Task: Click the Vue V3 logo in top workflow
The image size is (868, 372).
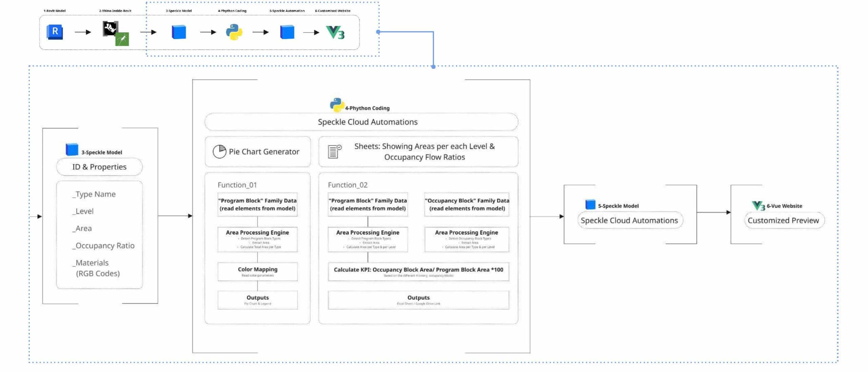Action: (x=335, y=33)
